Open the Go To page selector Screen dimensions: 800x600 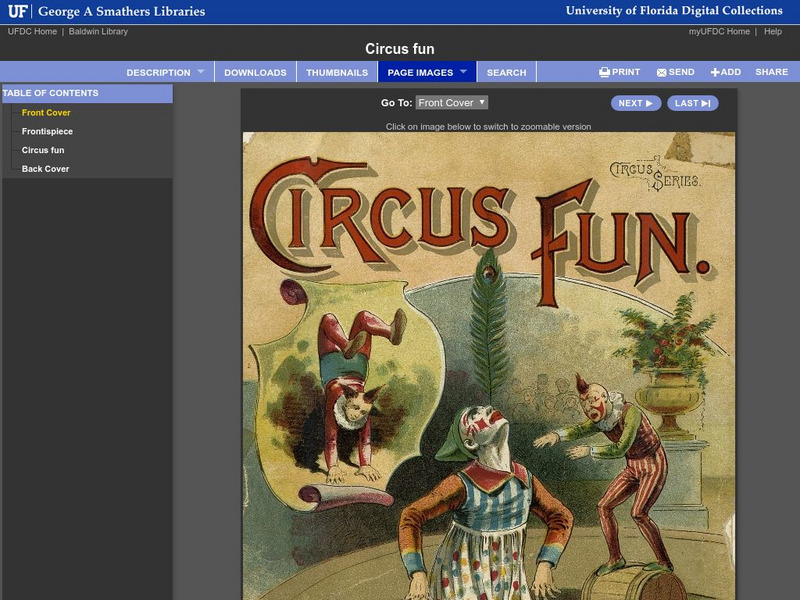(x=451, y=104)
